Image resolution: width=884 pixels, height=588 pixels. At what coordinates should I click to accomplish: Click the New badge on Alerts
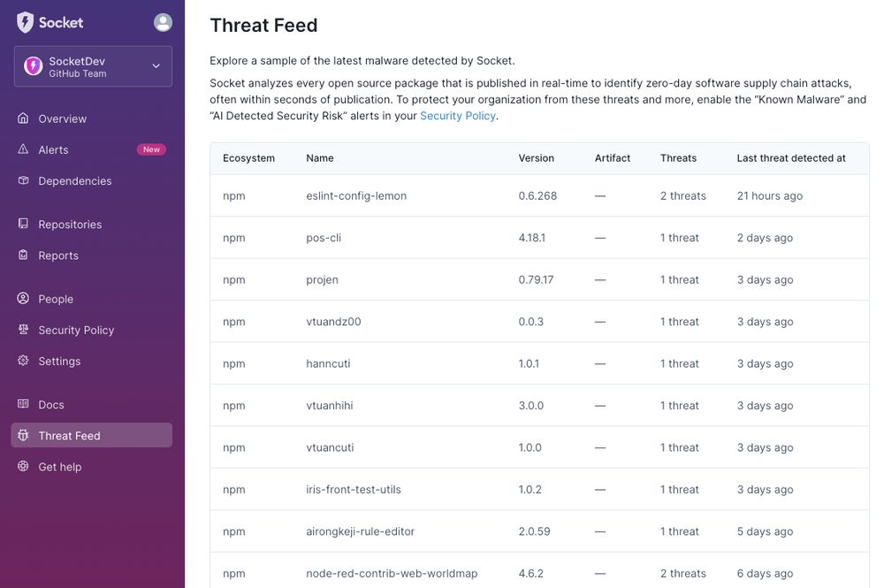coord(150,149)
